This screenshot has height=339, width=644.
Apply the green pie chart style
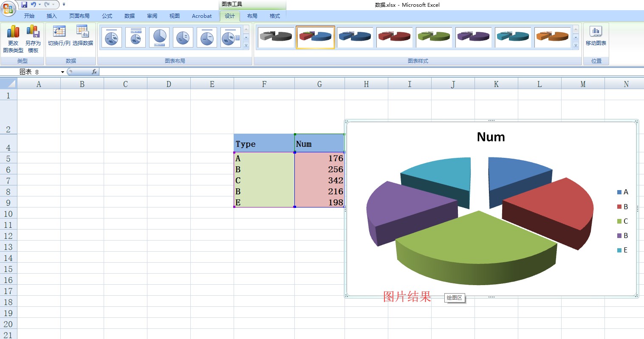[434, 37]
